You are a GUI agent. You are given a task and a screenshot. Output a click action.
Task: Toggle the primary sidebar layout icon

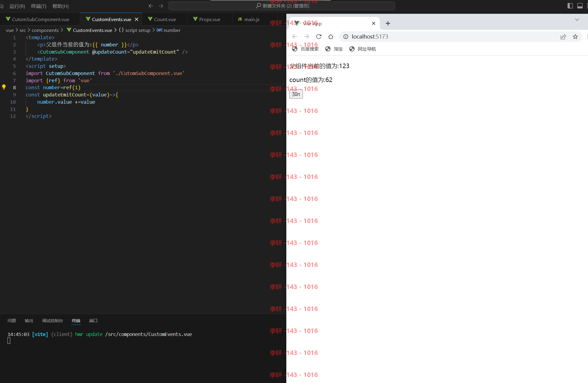click(570, 6)
